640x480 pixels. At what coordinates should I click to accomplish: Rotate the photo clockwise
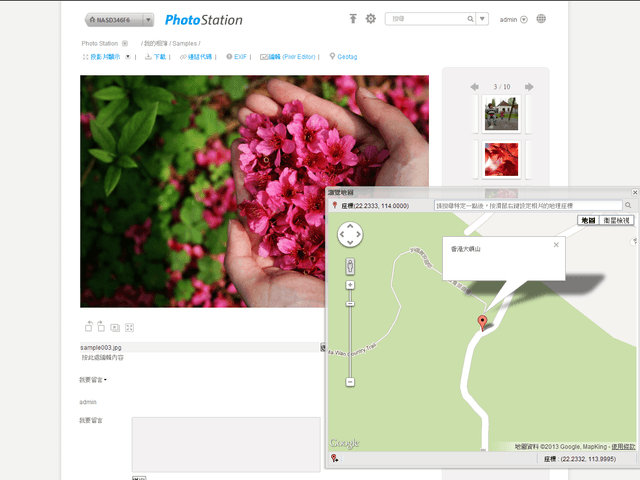coord(101,326)
